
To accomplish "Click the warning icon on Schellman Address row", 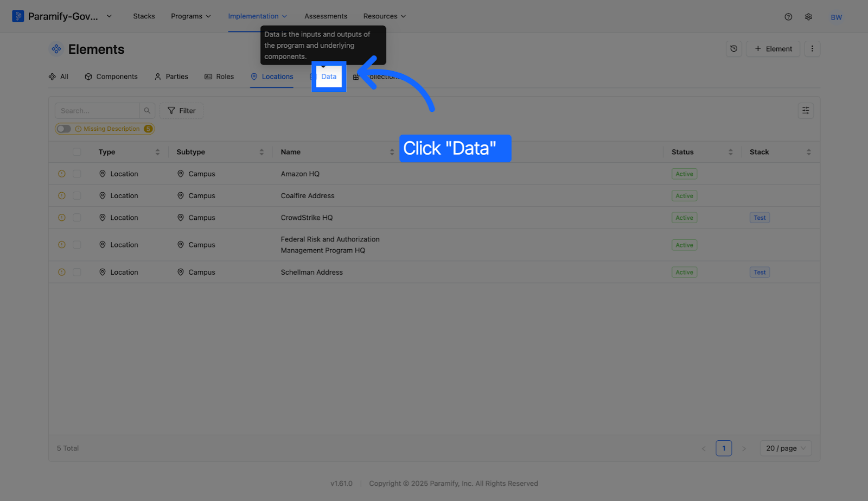I will [62, 272].
